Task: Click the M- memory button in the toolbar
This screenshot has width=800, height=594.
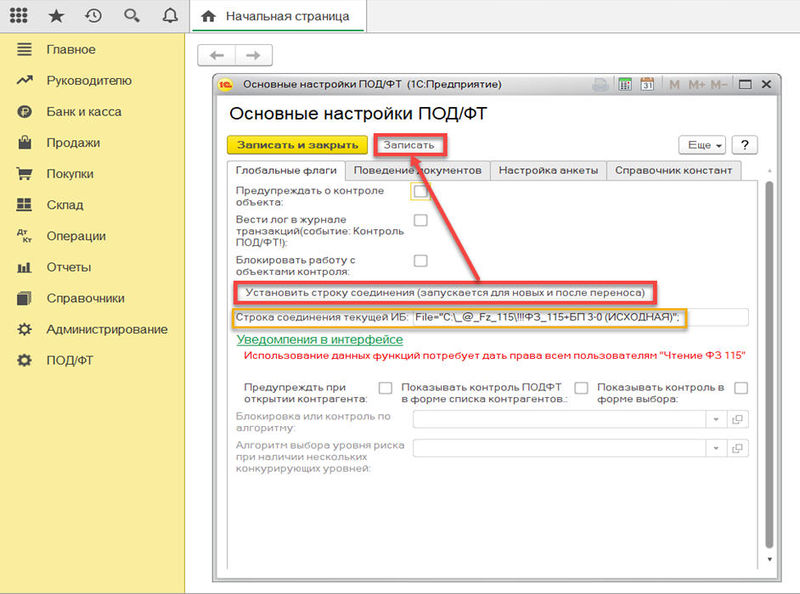Action: (718, 85)
